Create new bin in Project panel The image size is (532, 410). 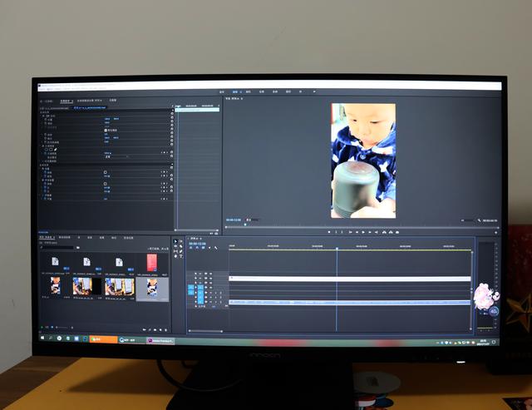click(x=155, y=330)
